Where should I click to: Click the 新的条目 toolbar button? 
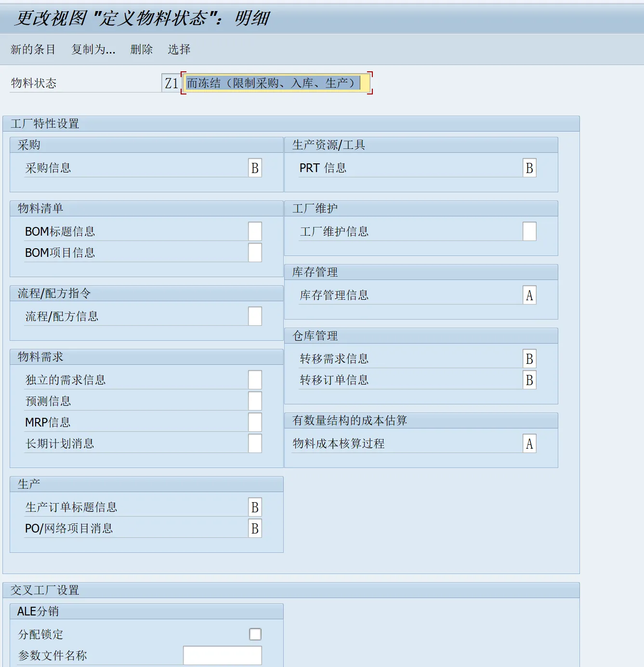tap(33, 49)
